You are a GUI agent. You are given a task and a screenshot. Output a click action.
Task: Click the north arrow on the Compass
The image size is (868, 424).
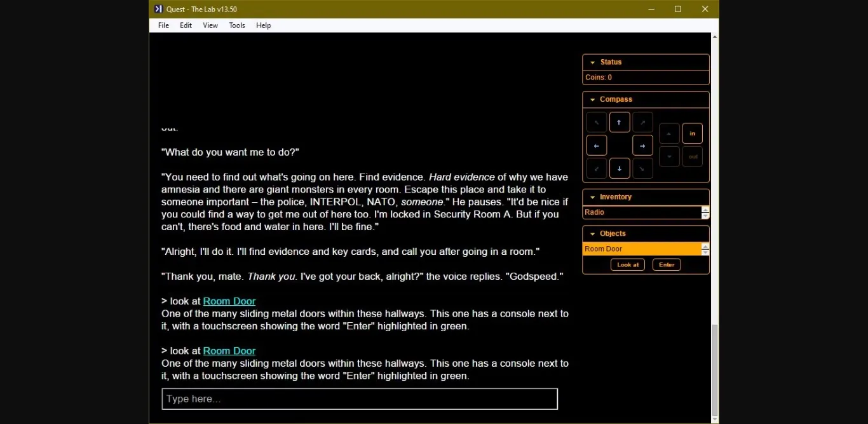[x=620, y=122]
